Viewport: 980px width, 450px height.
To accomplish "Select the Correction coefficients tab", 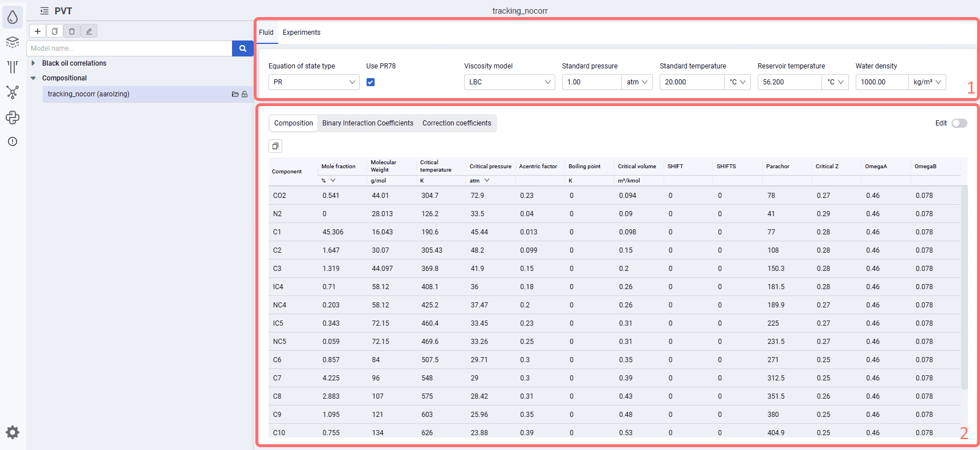I will (457, 123).
